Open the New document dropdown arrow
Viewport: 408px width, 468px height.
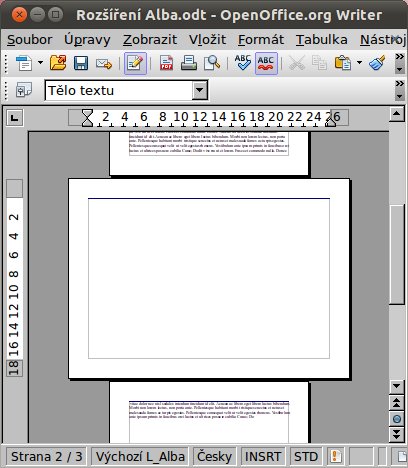coord(40,62)
